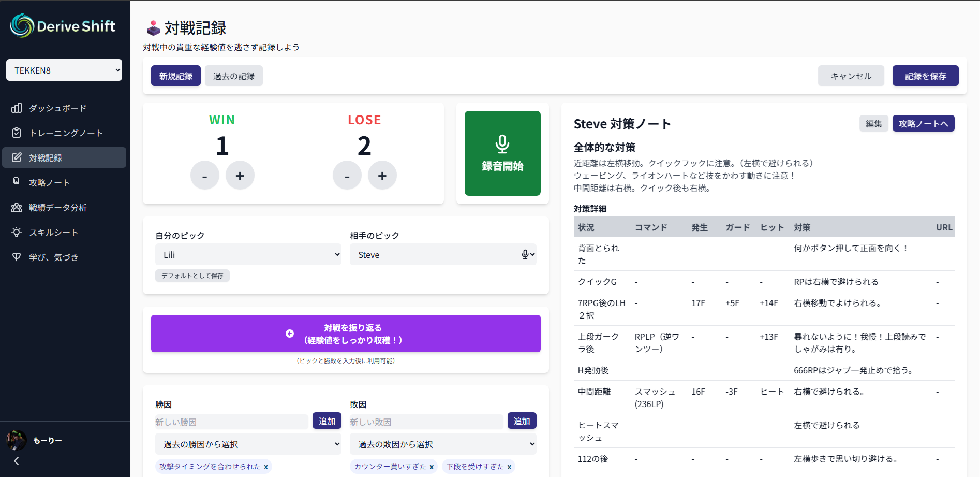Open the TEKKEN8 game selector
Viewport: 980px width, 477px height.
(64, 70)
